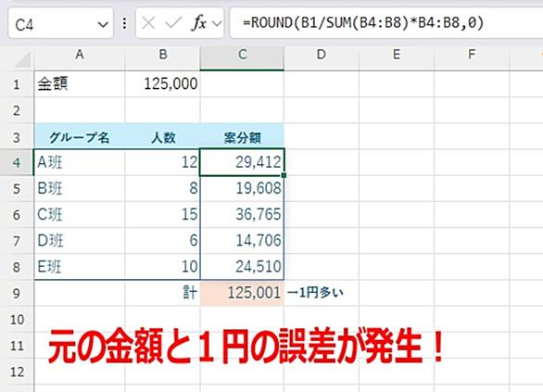Click cell B班
Viewport: 543px width, 392px height.
tap(80, 189)
